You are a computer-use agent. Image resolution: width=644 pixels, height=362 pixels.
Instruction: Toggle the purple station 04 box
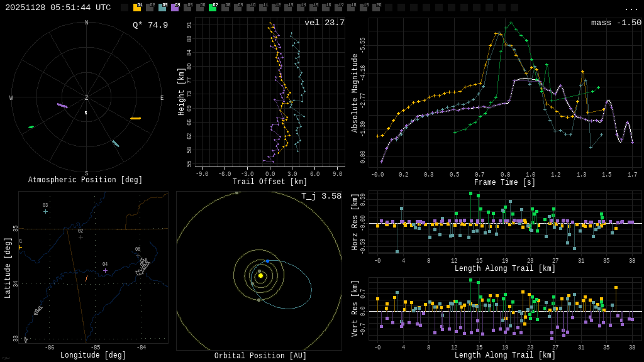click(175, 8)
